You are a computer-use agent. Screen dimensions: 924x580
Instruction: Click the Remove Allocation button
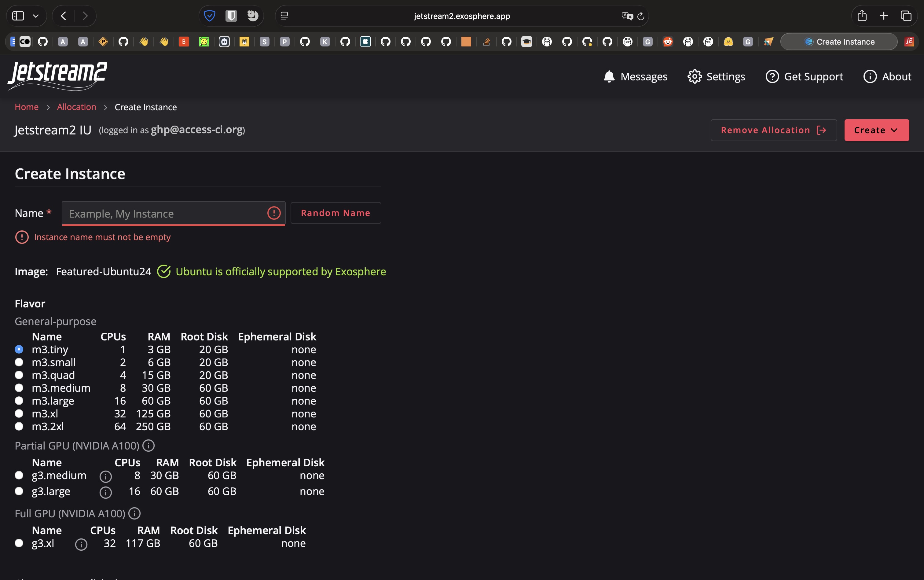click(x=774, y=130)
